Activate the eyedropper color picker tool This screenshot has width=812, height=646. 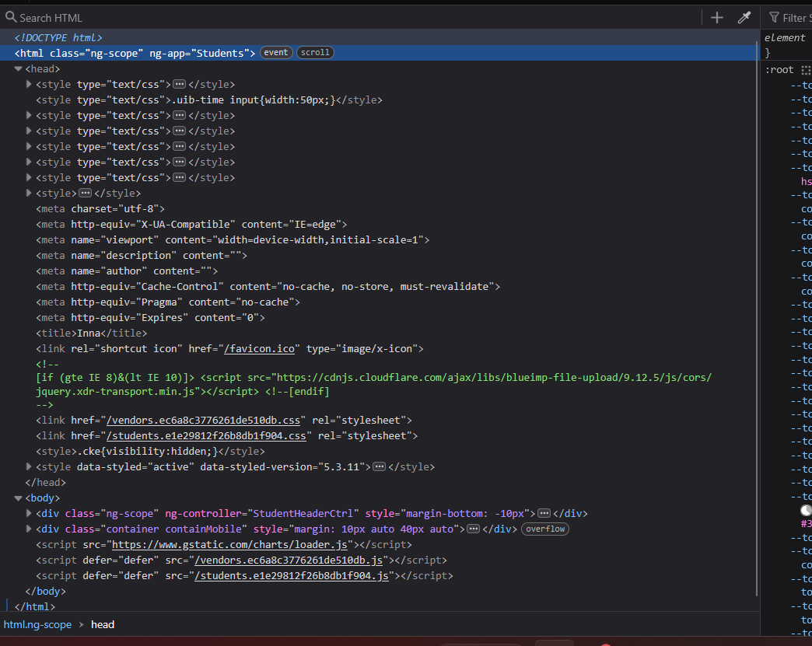[744, 18]
